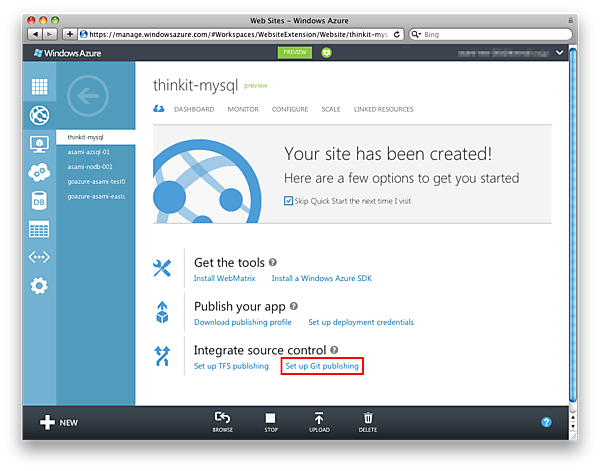Open the SQL Databases DB icon
Screen dimensions: 600x471
[39, 201]
